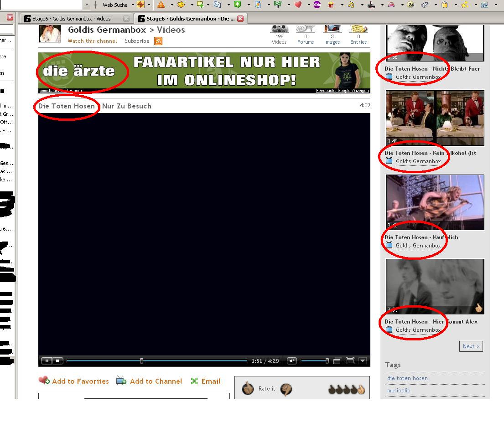Open dropdown arrow beside the music note icon

tap(362, 5)
